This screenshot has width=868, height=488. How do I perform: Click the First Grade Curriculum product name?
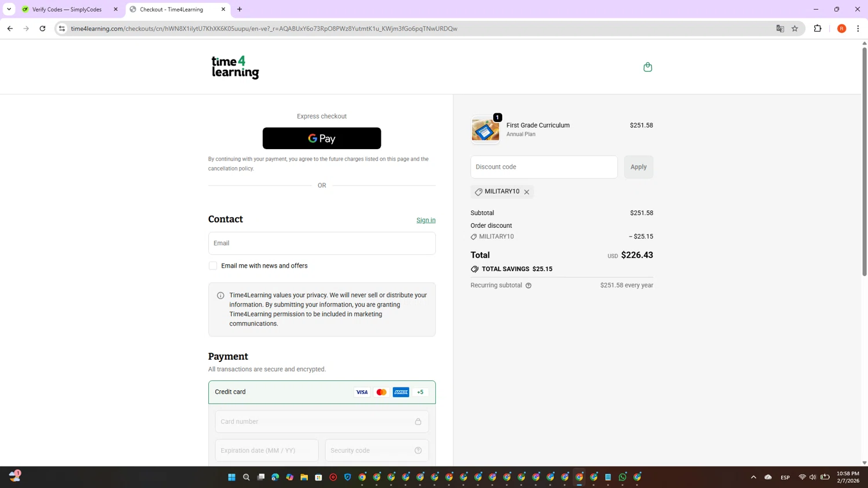point(538,125)
